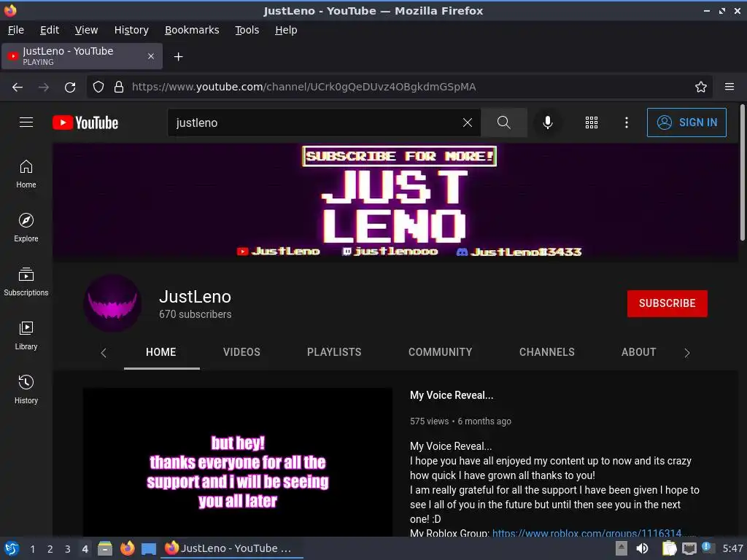The height and width of the screenshot is (560, 747).
Task: Open Subscriptions in the sidebar
Action: tap(26, 282)
